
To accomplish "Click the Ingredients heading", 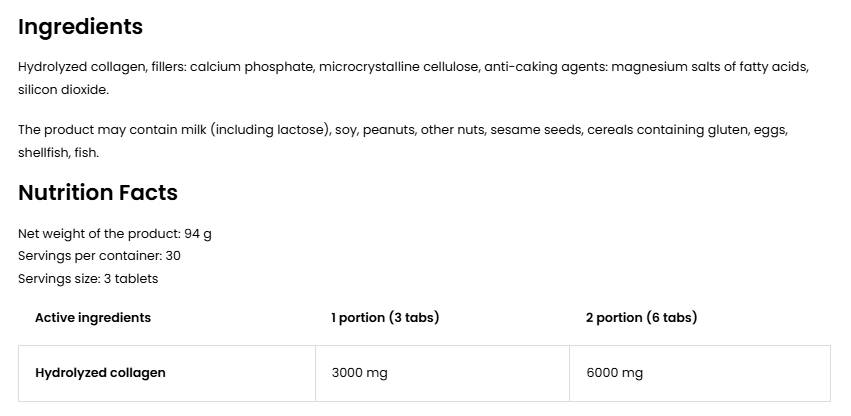I will click(80, 27).
